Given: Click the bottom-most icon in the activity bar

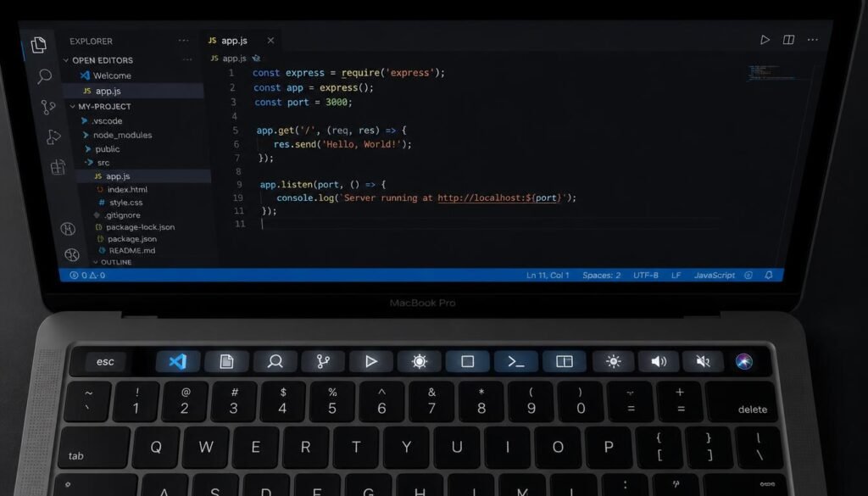Looking at the screenshot, I should (72, 254).
